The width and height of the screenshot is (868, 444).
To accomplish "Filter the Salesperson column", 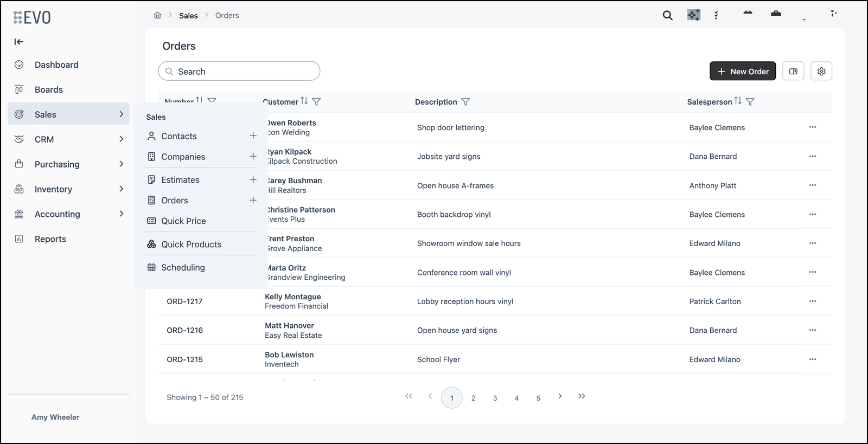I will click(750, 102).
